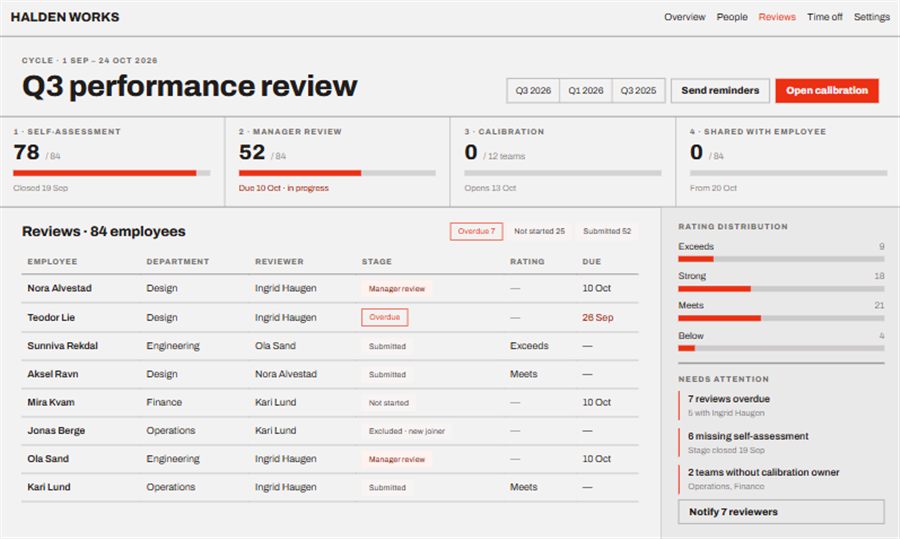900x539 pixels.
Task: Sort by the DUE column header
Action: pyautogui.click(x=592, y=261)
